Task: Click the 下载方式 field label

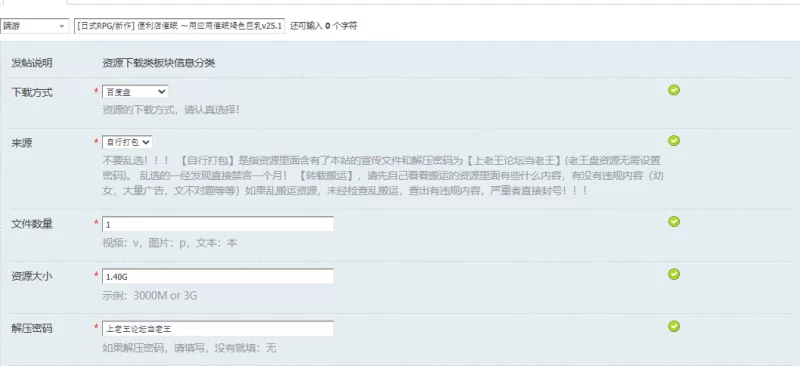Action: click(32, 93)
